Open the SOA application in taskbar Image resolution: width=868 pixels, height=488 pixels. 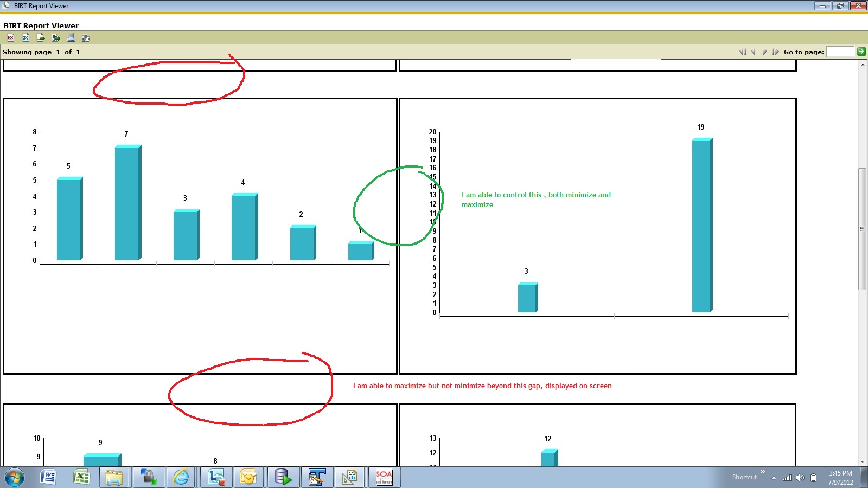(x=384, y=477)
